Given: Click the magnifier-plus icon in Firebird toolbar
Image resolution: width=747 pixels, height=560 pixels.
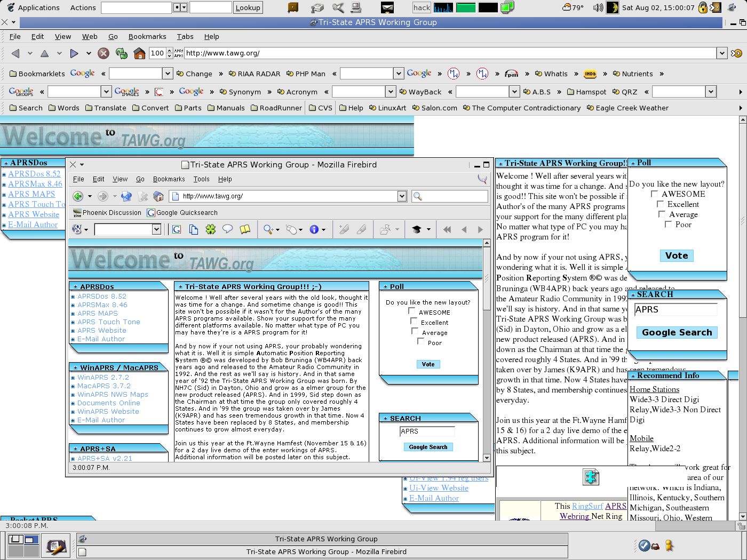Looking at the screenshot, I should tap(268, 229).
